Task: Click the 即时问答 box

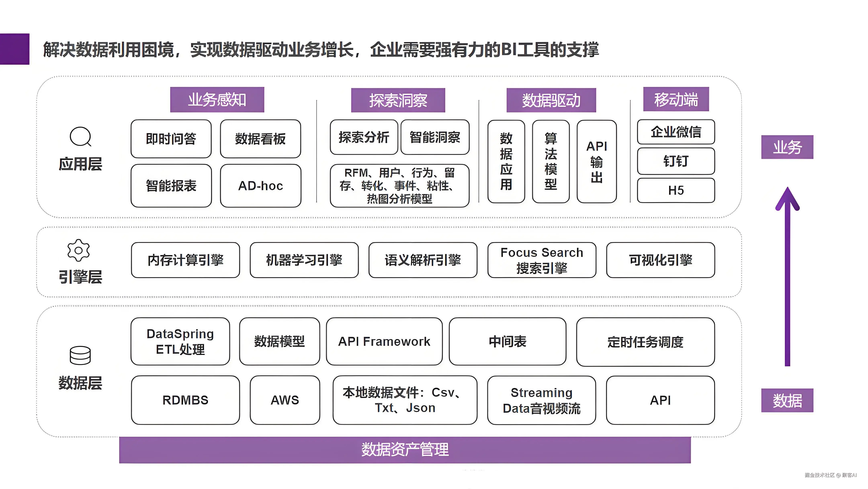Action: [x=171, y=139]
